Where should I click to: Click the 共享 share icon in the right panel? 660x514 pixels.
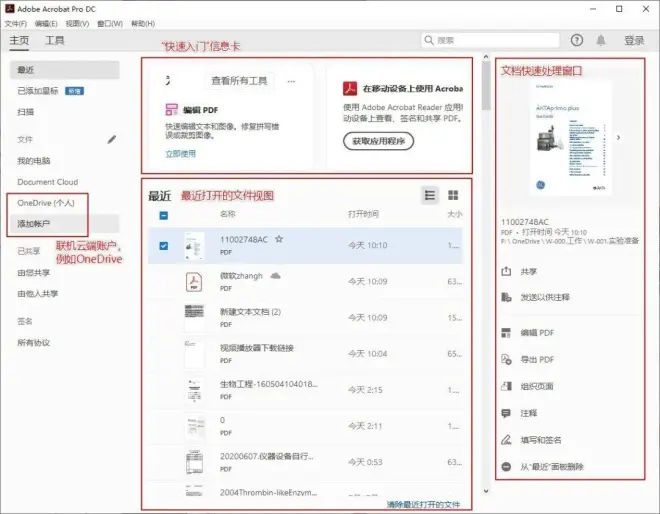point(506,272)
